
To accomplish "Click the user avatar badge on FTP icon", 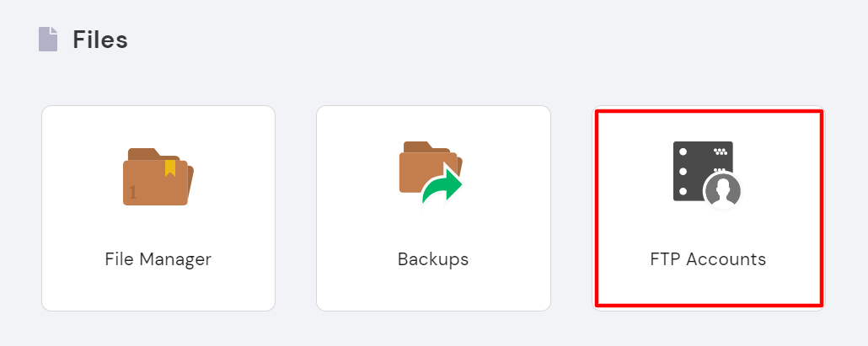I will pyautogui.click(x=722, y=190).
